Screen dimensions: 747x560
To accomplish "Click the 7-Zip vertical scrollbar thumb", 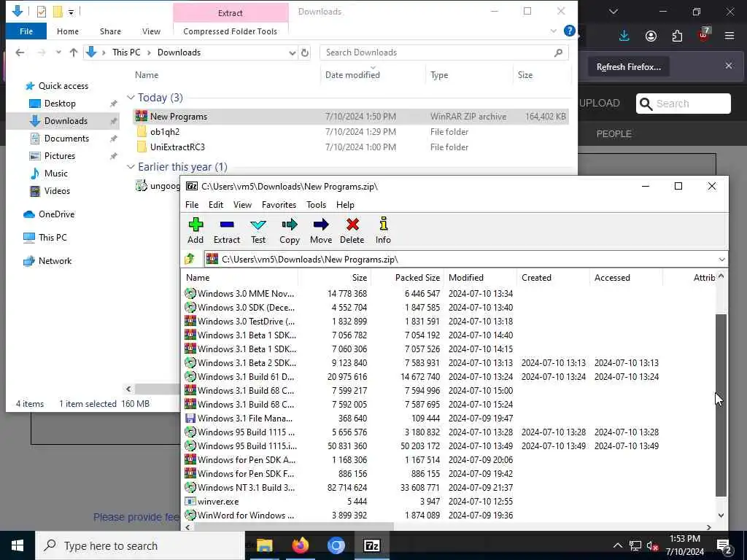I will tap(721, 405).
